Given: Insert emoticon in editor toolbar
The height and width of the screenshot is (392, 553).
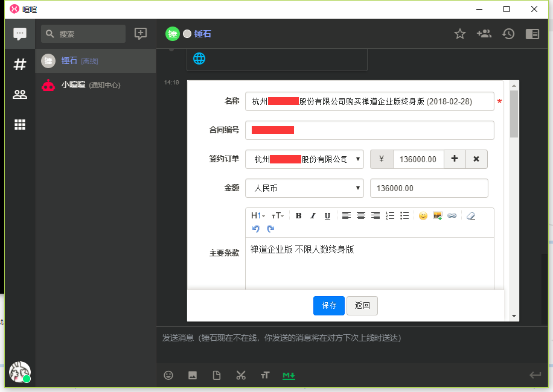Looking at the screenshot, I should click(x=423, y=215).
